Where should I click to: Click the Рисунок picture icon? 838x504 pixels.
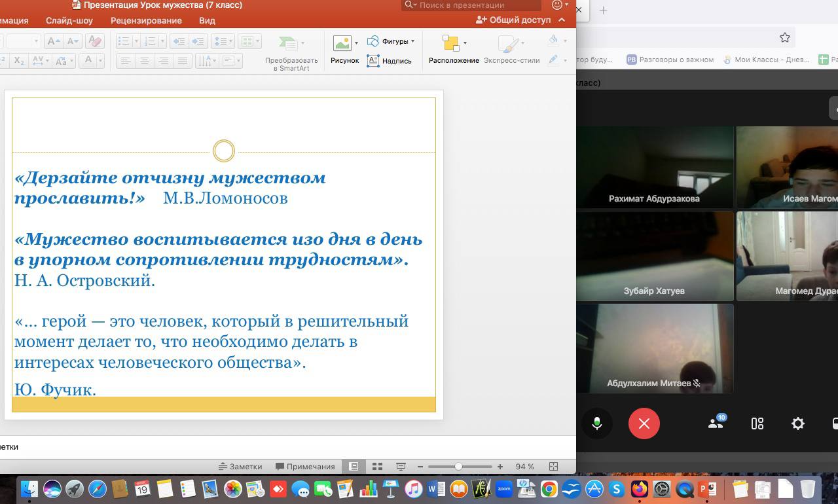coord(342,43)
